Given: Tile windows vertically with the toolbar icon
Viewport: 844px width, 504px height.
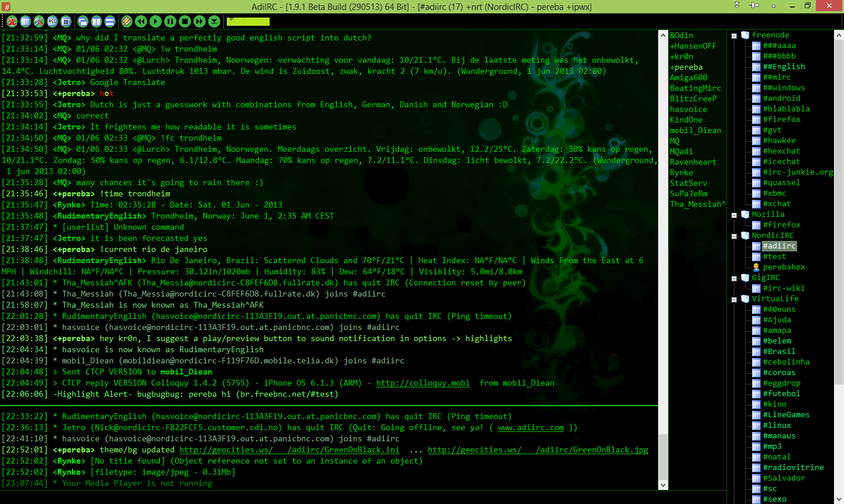Looking at the screenshot, I should [97, 22].
